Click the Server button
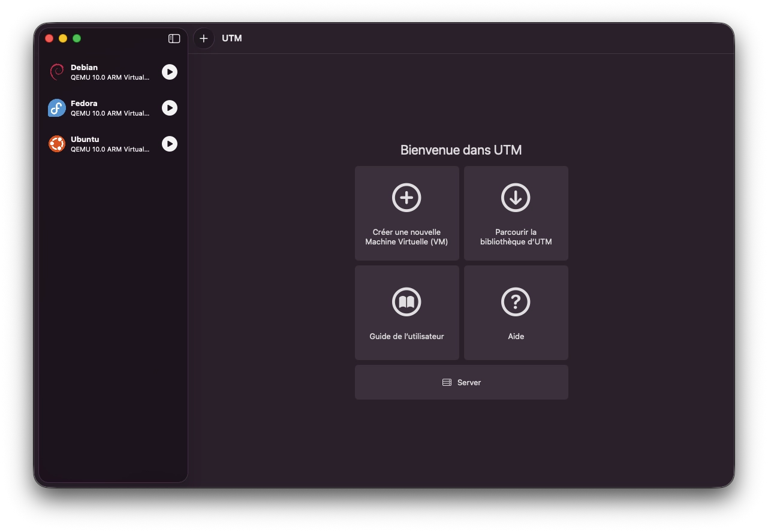Screen dimensions: 768x532 click(462, 382)
